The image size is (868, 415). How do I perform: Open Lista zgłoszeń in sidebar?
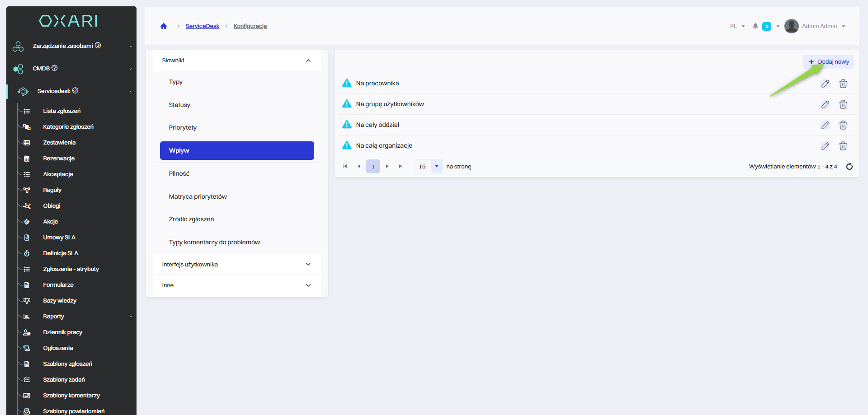pos(61,111)
